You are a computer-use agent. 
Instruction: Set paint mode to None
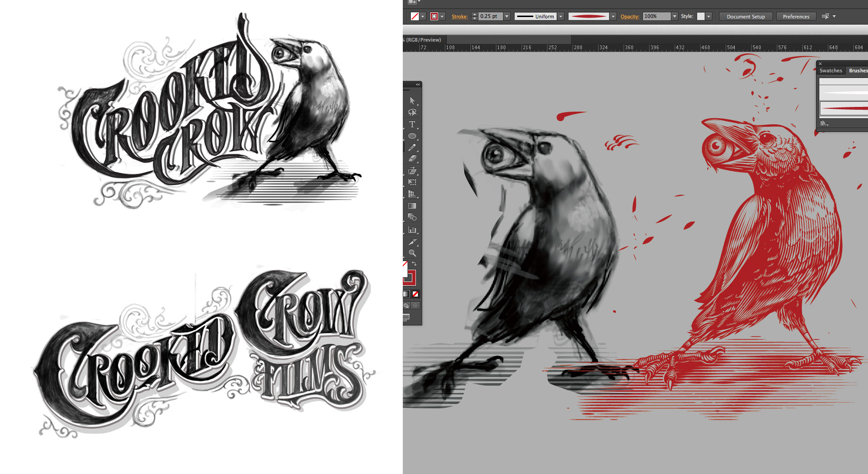pos(415,294)
